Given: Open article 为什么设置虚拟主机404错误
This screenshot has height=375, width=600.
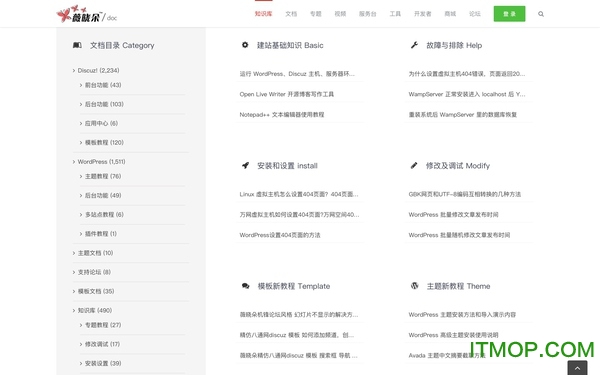Looking at the screenshot, I should click(467, 73).
